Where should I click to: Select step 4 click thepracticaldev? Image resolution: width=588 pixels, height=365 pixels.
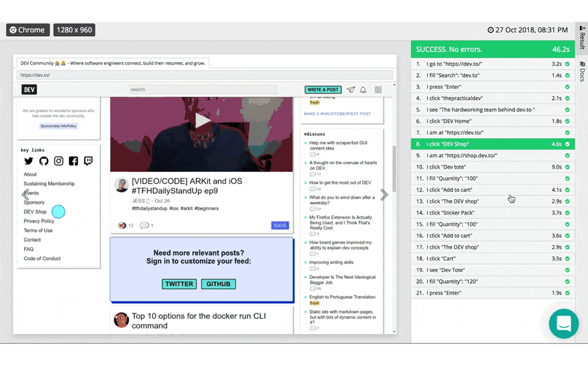point(492,98)
